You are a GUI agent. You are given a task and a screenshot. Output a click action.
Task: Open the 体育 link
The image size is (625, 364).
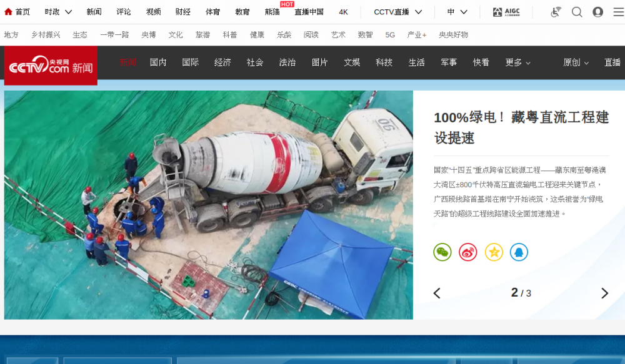click(x=213, y=12)
